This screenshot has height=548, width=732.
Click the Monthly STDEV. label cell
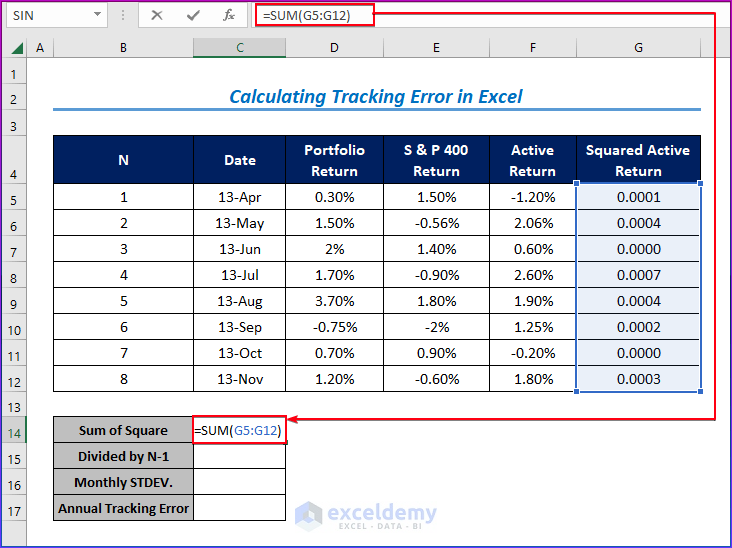[123, 482]
